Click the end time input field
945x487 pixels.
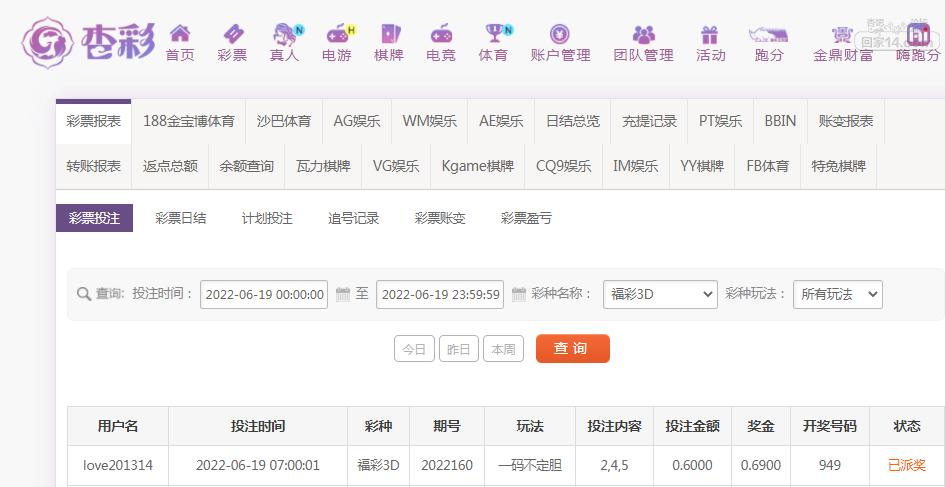441,294
